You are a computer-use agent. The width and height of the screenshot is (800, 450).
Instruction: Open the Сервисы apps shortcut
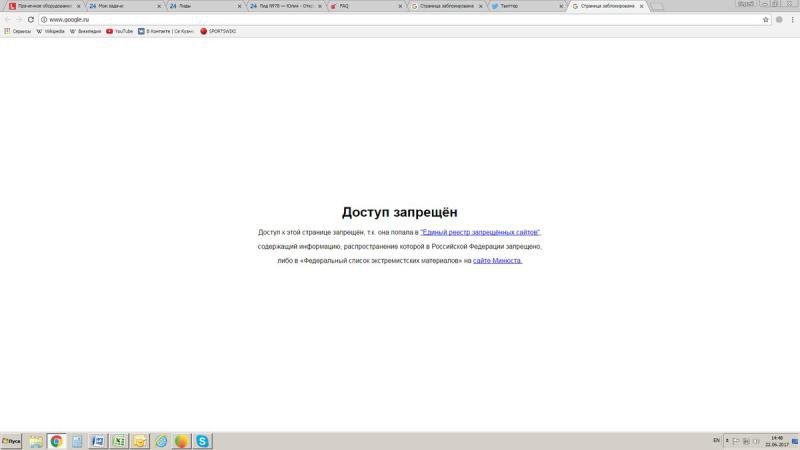click(18, 31)
